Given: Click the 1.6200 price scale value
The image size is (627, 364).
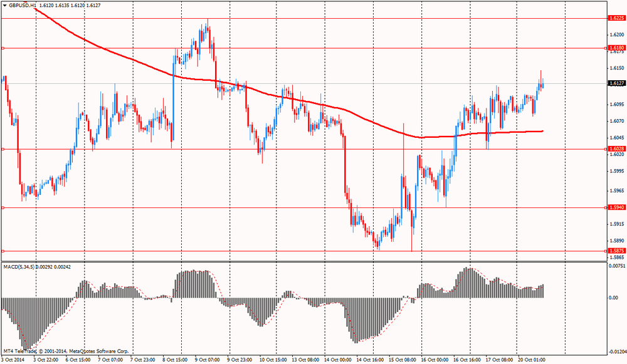Looking at the screenshot, I should 616,34.
